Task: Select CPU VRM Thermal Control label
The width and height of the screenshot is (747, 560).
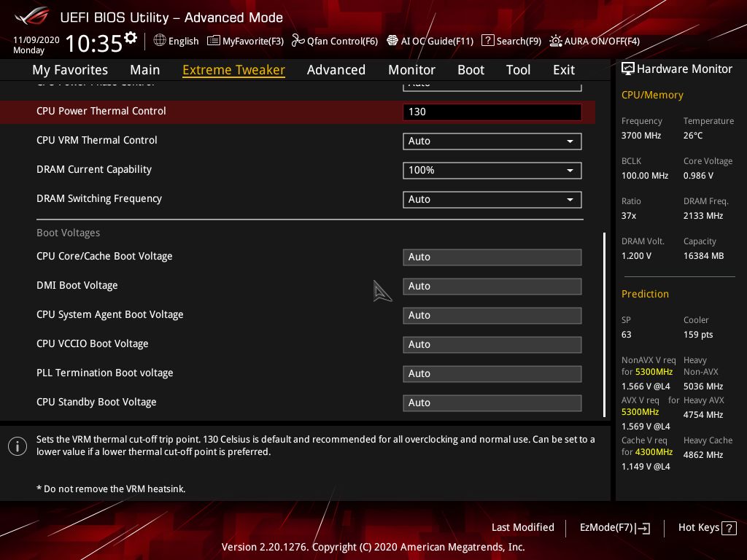Action: pos(97,140)
